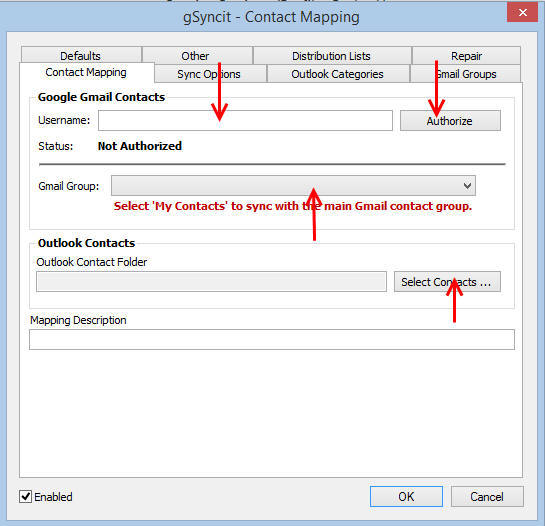The height and width of the screenshot is (526, 545).
Task: Switch to the Gmail Groups tab
Action: click(465, 74)
